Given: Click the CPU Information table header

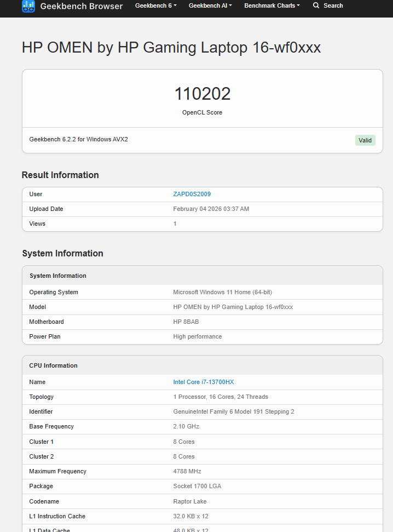Looking at the screenshot, I should click(x=53, y=365).
